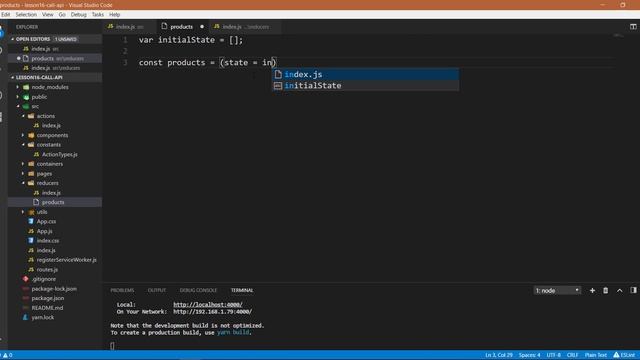Change indentation via 'Spaces: 4'
Screen dimensions: 640x360
529,355
